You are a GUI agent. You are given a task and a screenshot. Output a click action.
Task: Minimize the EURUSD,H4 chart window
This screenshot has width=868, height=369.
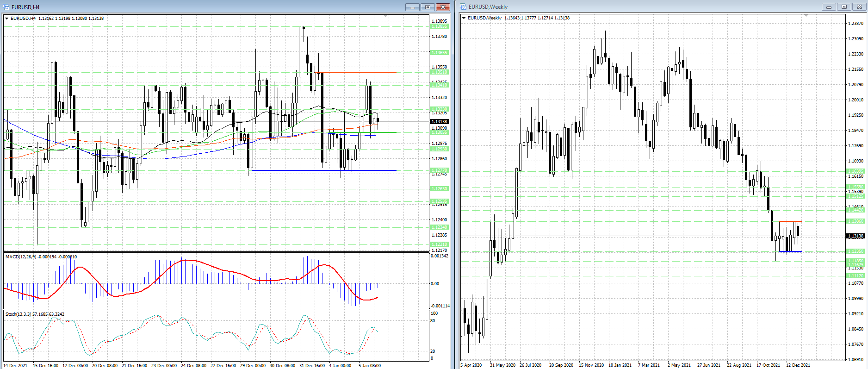click(x=412, y=7)
